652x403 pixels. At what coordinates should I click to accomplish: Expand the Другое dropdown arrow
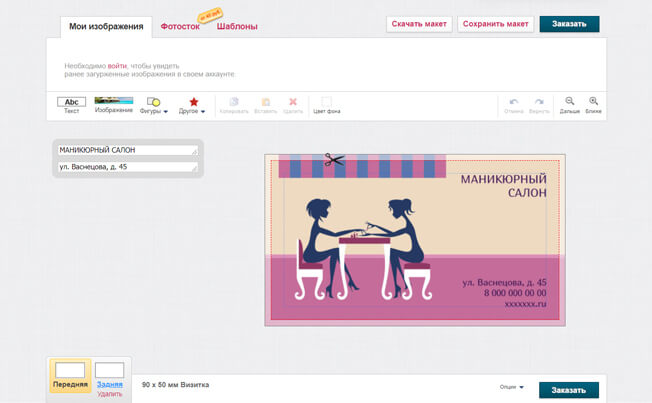pyautogui.click(x=203, y=111)
